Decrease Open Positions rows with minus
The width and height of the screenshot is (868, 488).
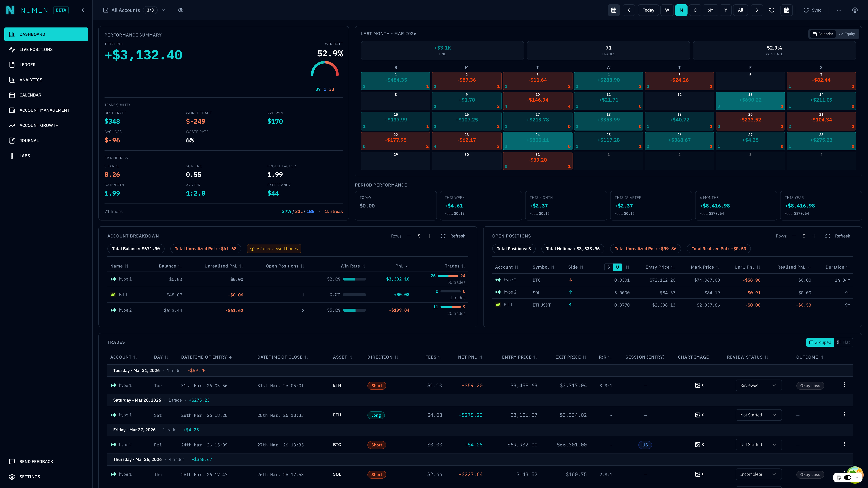[794, 236]
